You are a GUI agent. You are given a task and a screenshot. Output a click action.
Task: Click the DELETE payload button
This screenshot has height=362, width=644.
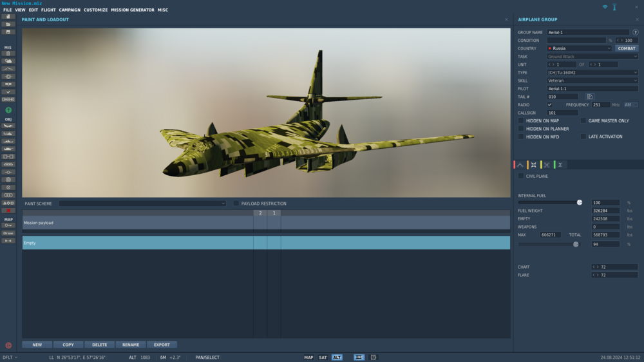[x=99, y=345]
